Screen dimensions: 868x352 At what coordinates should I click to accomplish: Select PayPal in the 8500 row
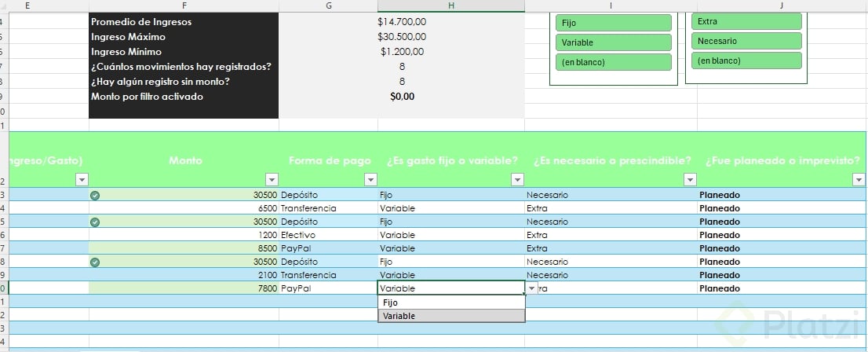pos(329,248)
